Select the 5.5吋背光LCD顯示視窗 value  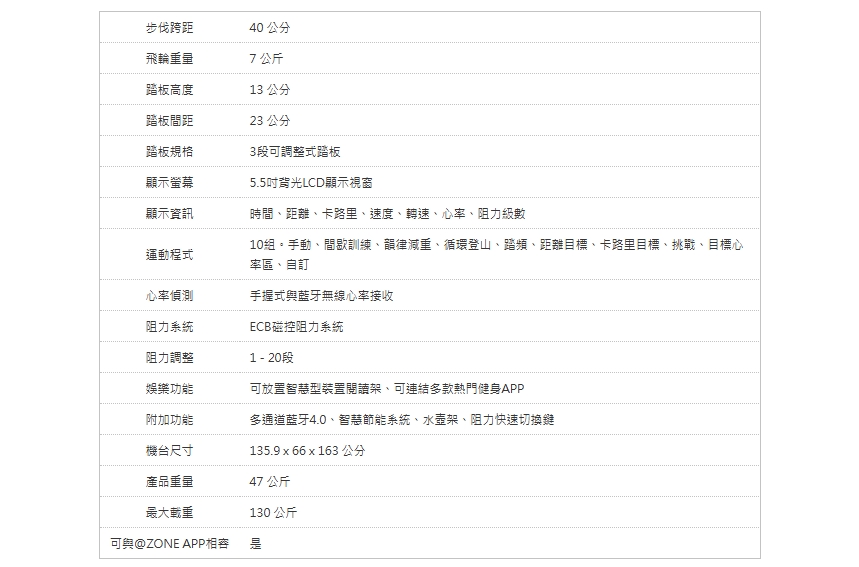tap(312, 183)
